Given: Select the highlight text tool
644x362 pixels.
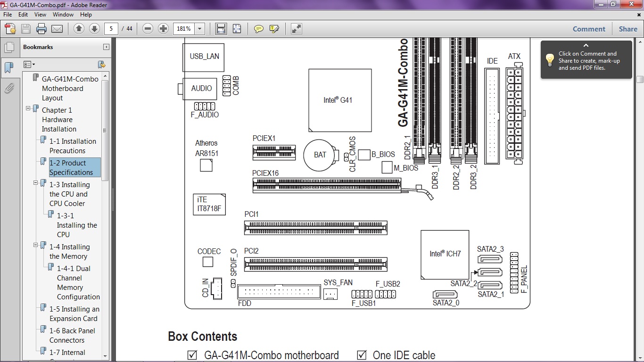Looking at the screenshot, I should point(274,29).
